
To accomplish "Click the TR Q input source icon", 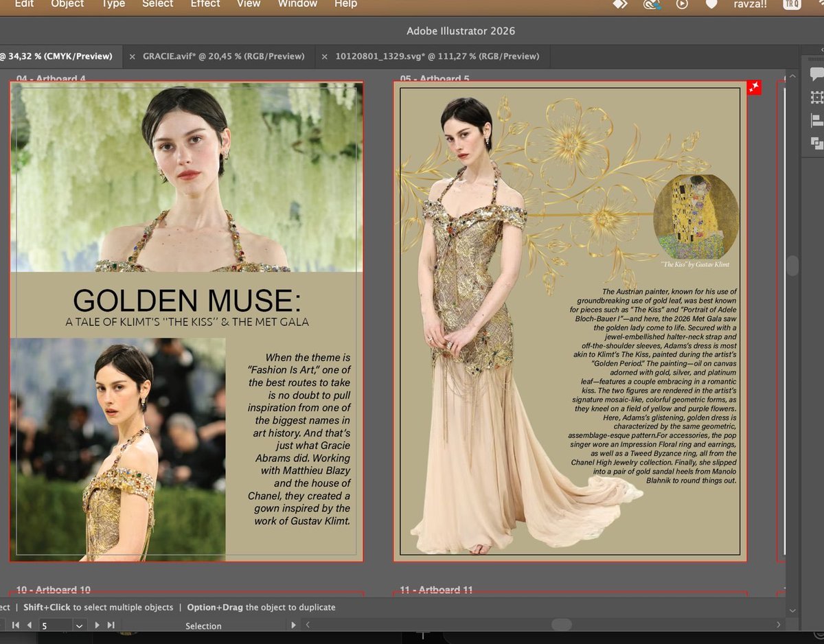I will (792, 4).
